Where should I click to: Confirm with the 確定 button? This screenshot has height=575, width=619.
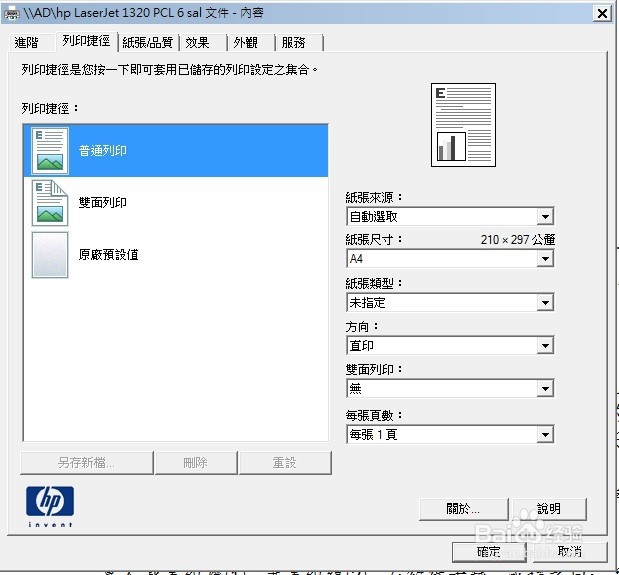pyautogui.click(x=489, y=552)
